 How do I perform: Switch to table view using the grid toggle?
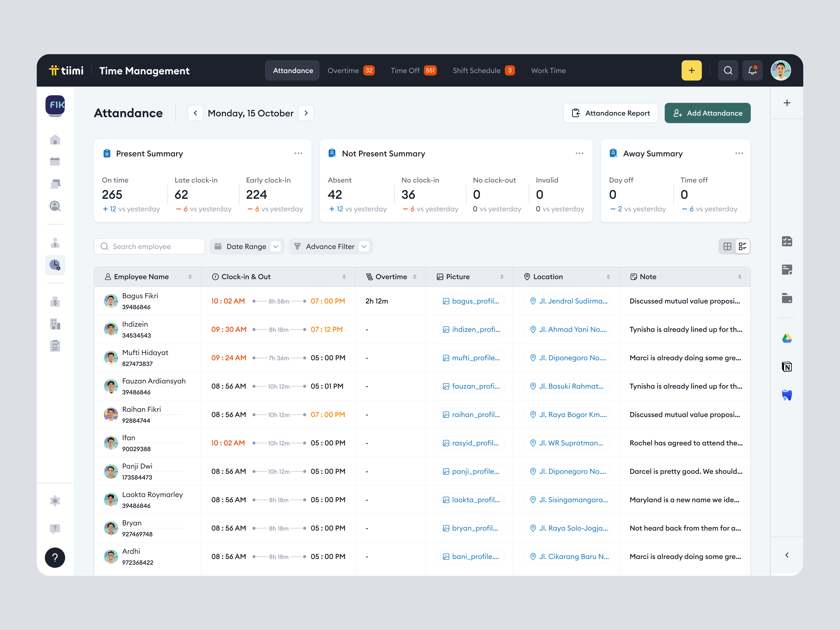727,246
